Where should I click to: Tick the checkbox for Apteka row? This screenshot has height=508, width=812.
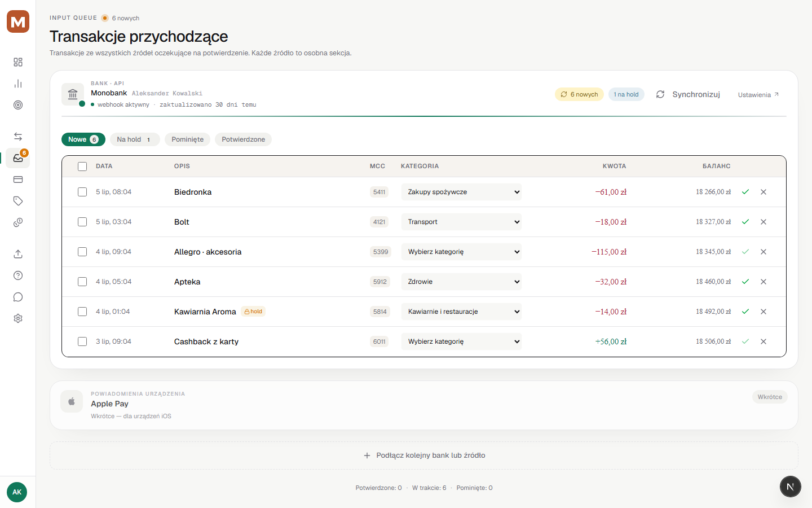[82, 282]
